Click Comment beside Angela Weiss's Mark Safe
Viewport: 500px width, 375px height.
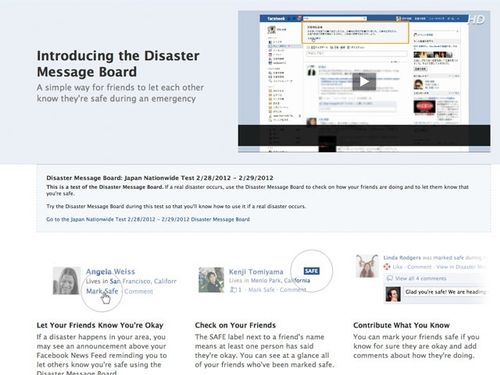[x=139, y=291]
